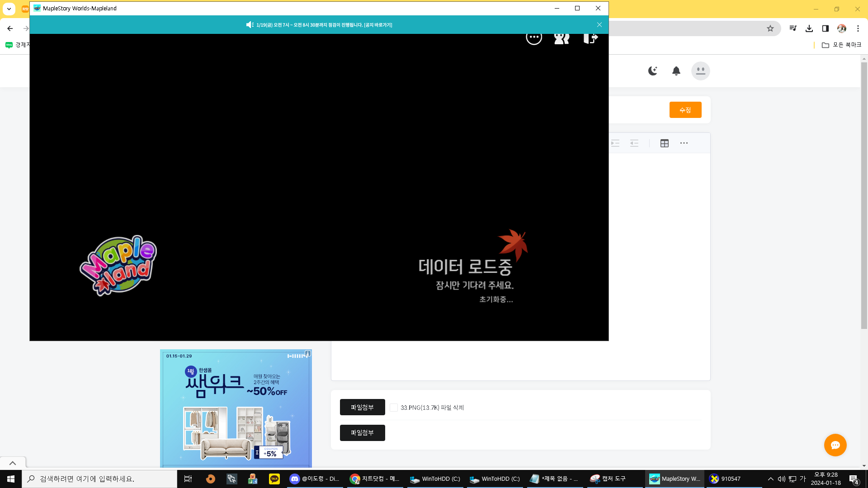Show hidden system tray icons

[770, 479]
